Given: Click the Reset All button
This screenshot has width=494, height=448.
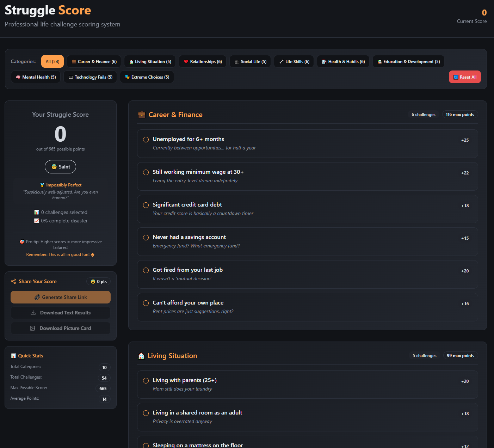Looking at the screenshot, I should [465, 77].
